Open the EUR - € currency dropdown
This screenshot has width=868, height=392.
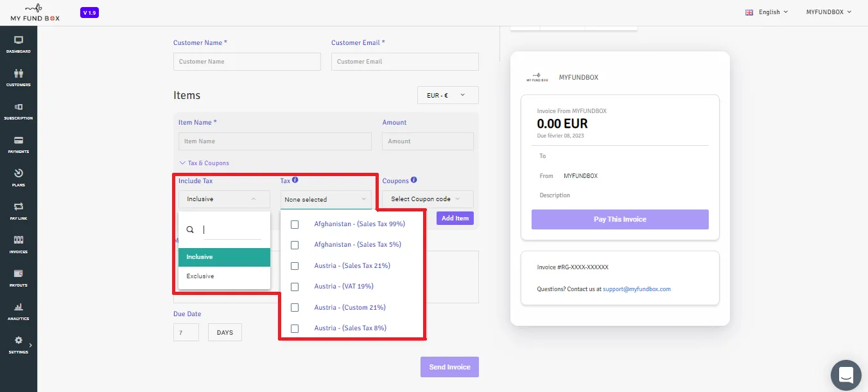click(x=448, y=95)
